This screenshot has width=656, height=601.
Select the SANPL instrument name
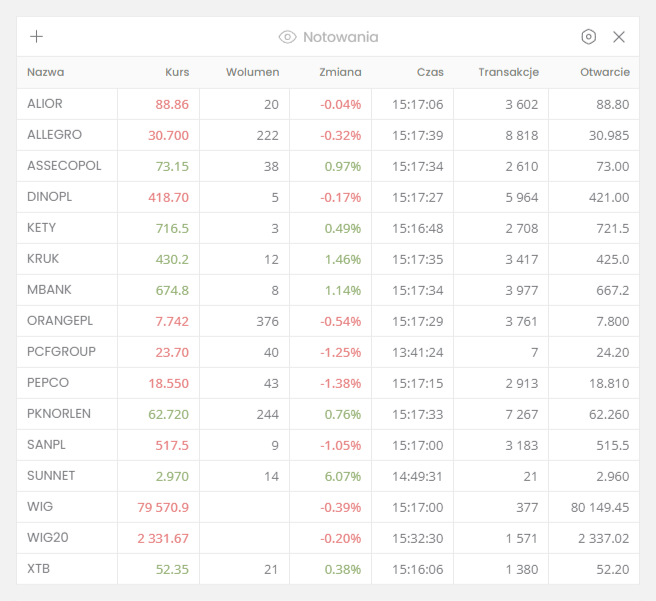coord(46,444)
